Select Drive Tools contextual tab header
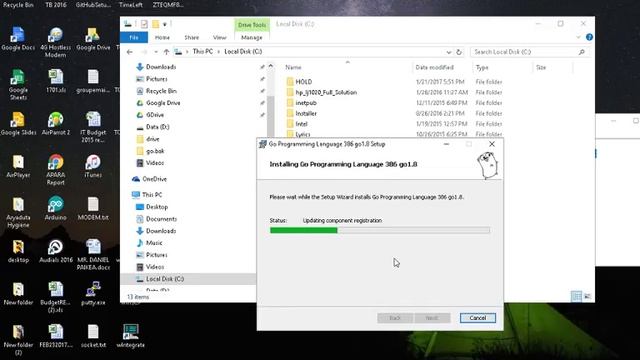The width and height of the screenshot is (640, 360). pos(252,25)
